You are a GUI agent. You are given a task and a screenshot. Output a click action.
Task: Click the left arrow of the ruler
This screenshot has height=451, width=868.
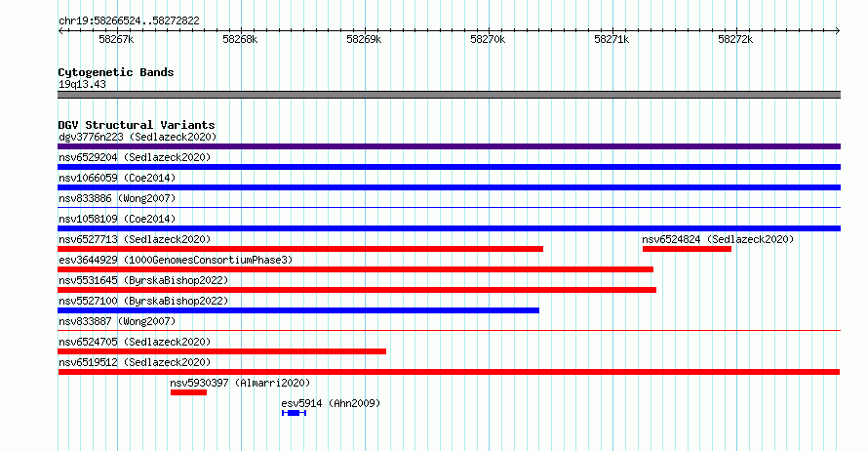(x=60, y=31)
